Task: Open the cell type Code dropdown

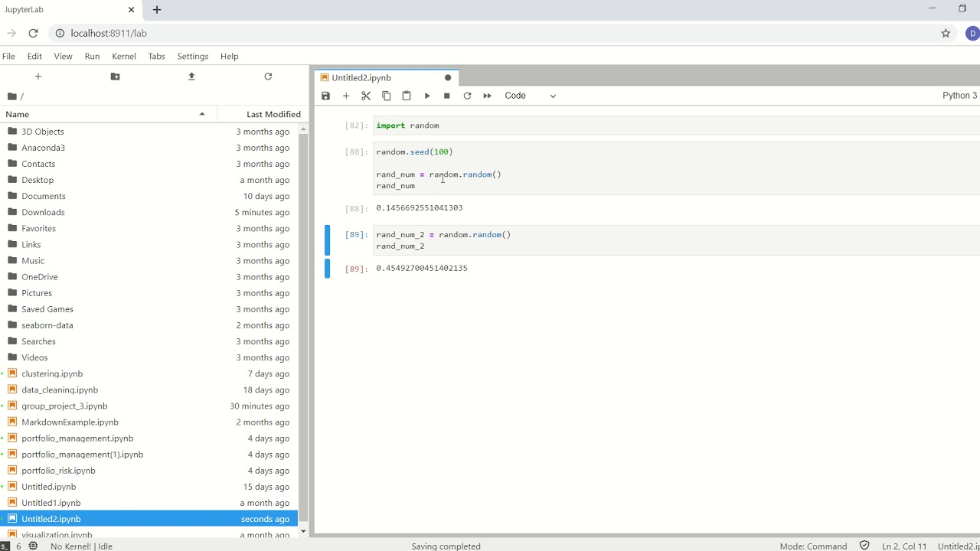Action: tap(530, 96)
